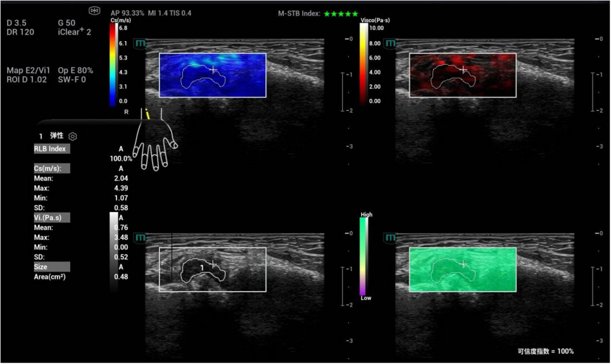
Task: Open the elasticity settings gear icon
Action: pyautogui.click(x=72, y=136)
